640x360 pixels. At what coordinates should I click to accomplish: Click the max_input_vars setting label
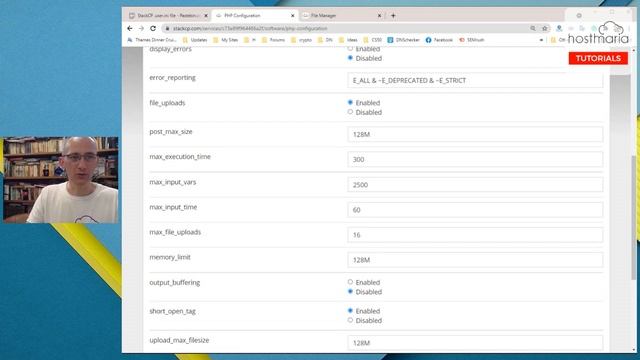173,182
